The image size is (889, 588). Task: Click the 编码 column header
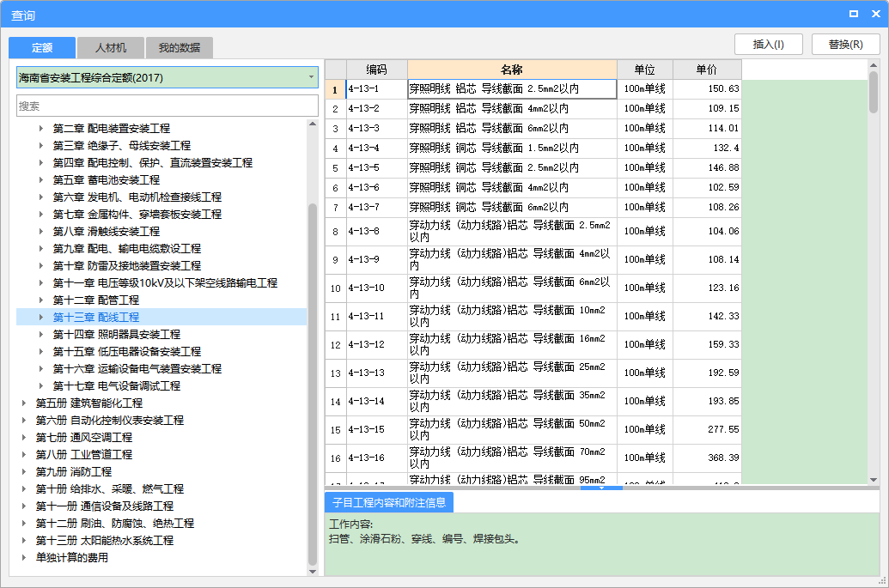376,70
